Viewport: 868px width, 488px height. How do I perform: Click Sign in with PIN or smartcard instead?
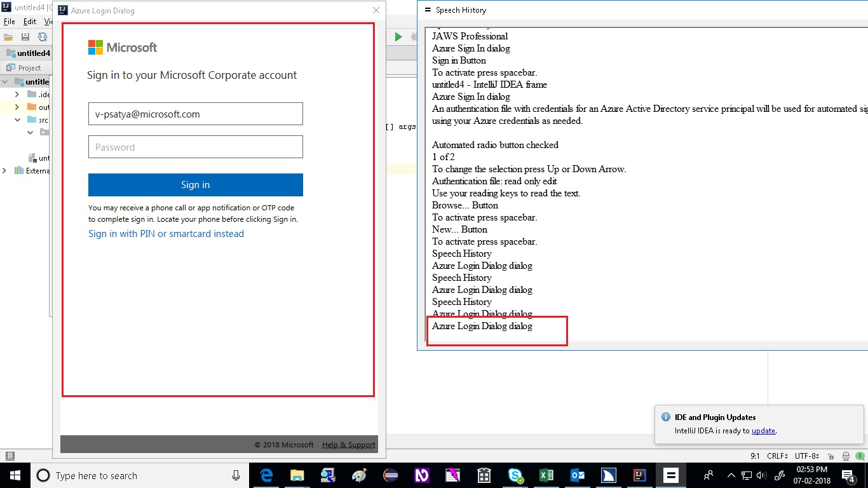click(166, 234)
